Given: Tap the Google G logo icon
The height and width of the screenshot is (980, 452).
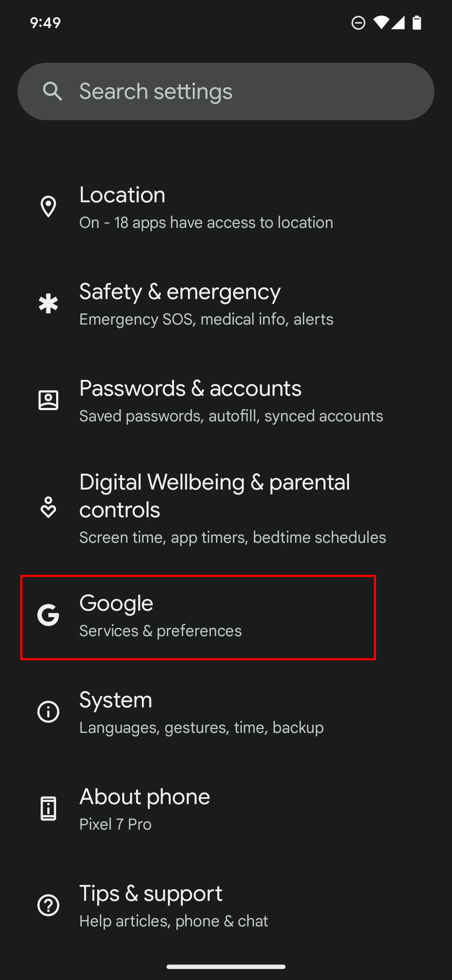Looking at the screenshot, I should (x=48, y=615).
